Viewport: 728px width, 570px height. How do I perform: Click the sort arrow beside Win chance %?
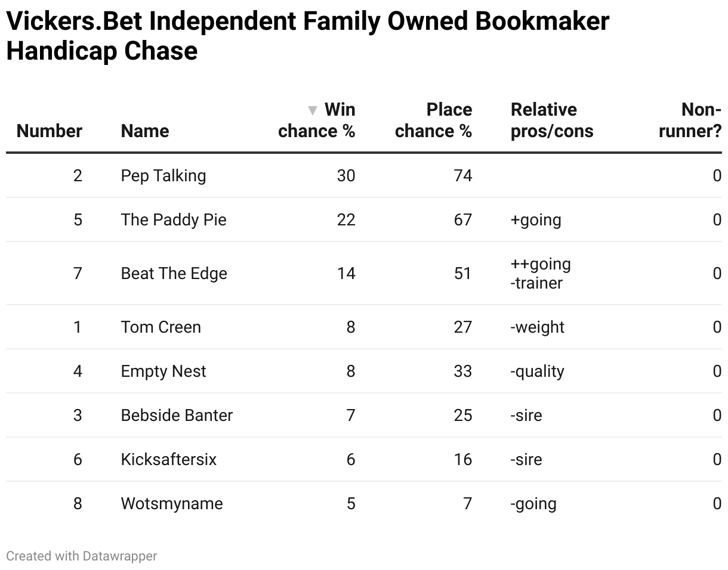(x=312, y=110)
